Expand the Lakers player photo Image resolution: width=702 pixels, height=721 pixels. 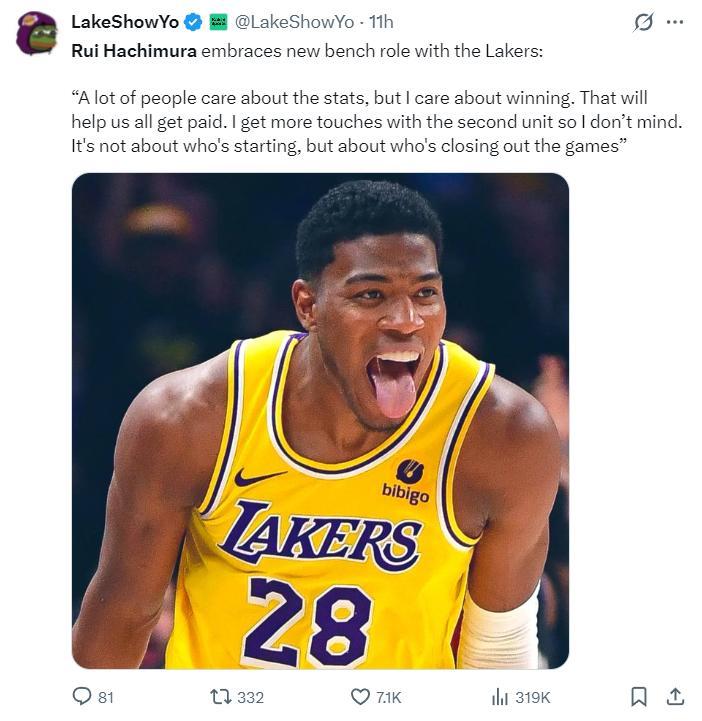click(x=320, y=420)
